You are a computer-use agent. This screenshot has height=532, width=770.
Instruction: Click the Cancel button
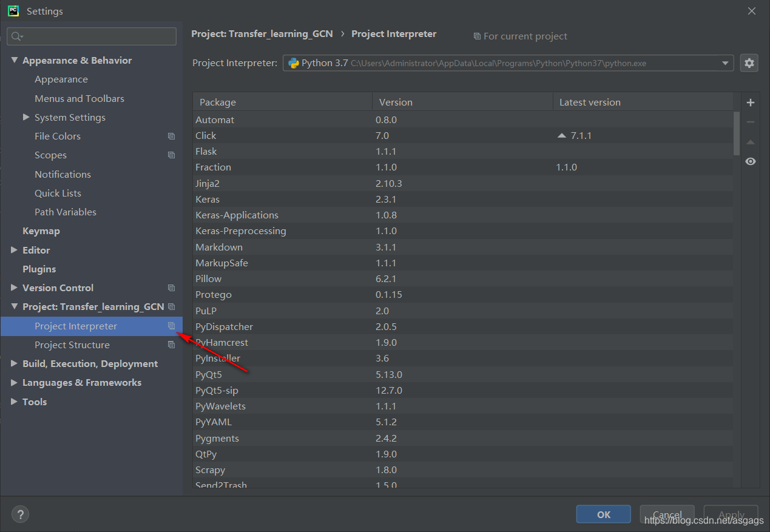[667, 514]
